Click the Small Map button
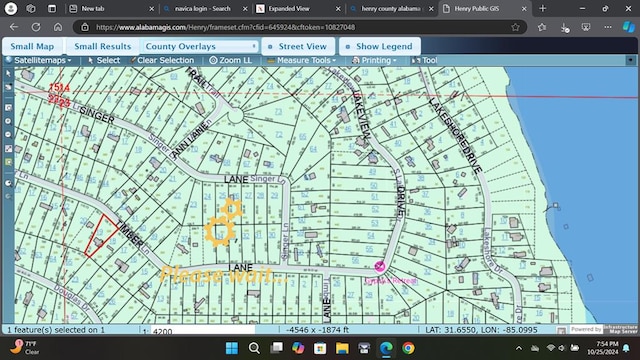This screenshot has width=640, height=360. [x=32, y=47]
